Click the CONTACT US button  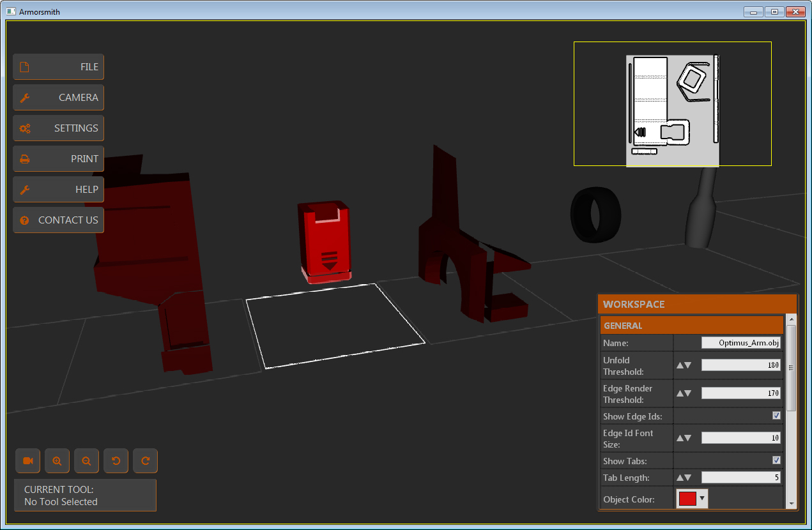(x=58, y=220)
